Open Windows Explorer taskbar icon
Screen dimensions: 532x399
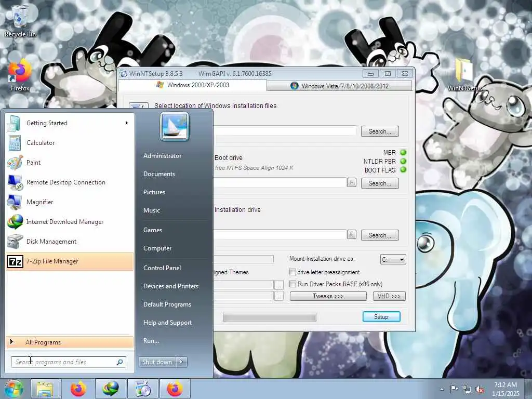45,389
